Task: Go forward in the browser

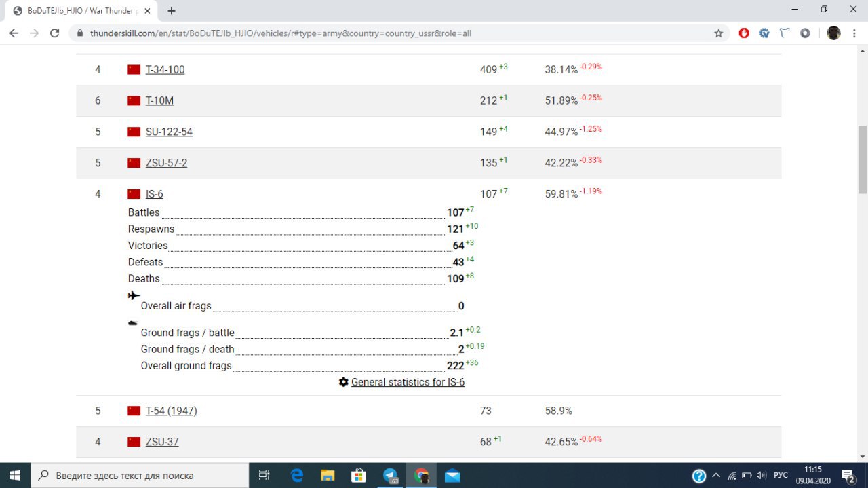Action: point(35,33)
